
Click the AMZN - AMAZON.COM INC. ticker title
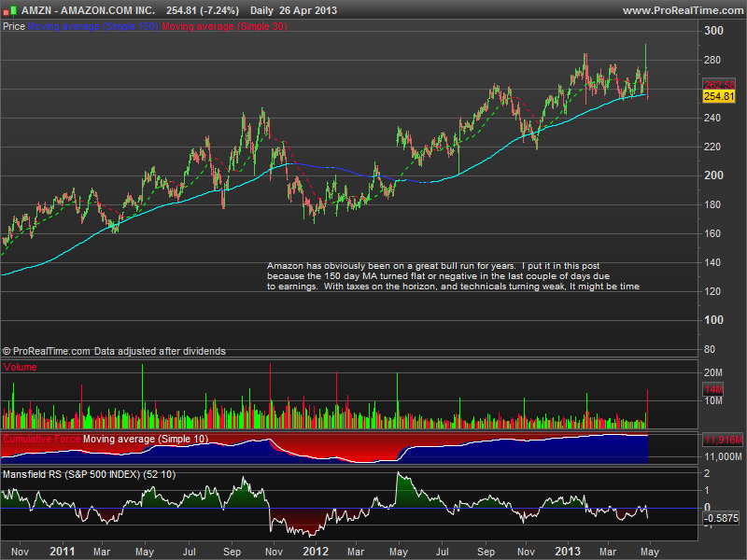click(x=87, y=10)
